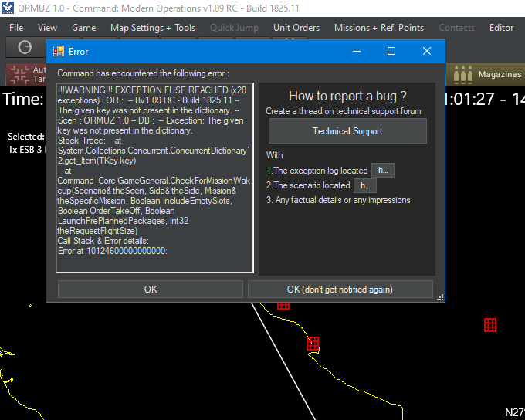Screen dimensions: 525x420
Task: Click the 'How to report a bug ?' heading
Action: click(347, 97)
